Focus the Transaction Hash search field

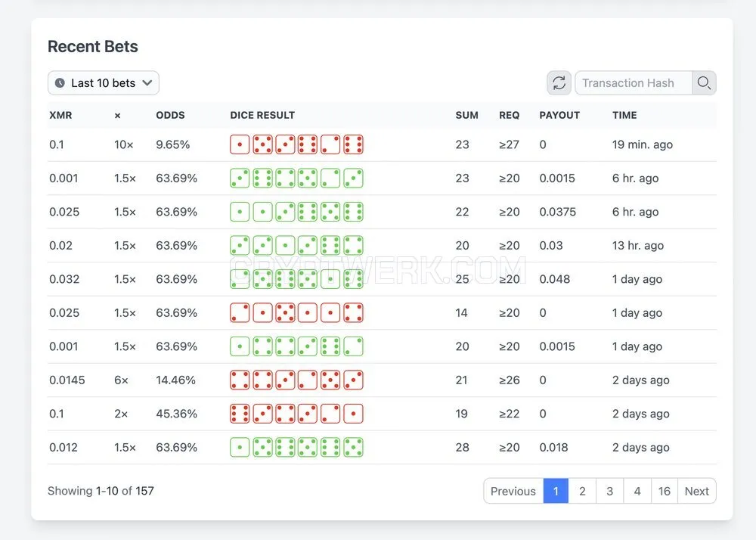(634, 83)
